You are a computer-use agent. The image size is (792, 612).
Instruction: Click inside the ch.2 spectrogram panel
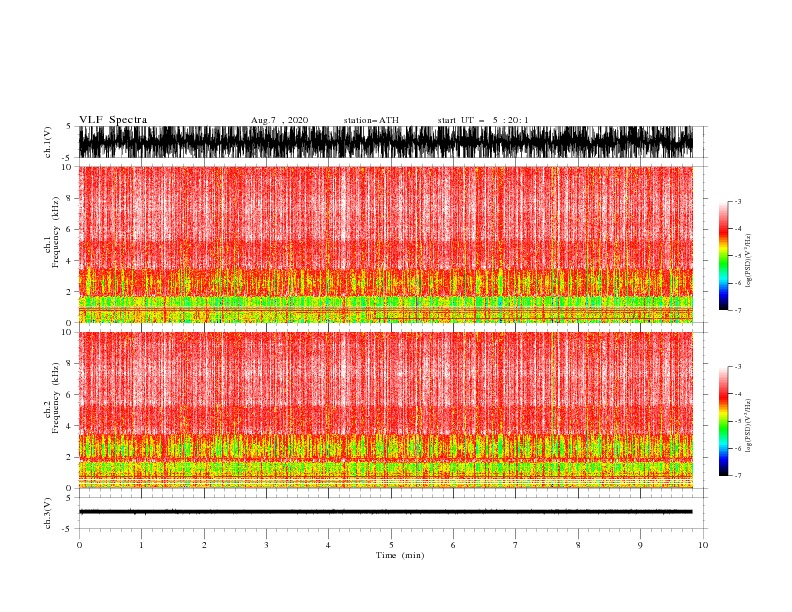(386, 410)
